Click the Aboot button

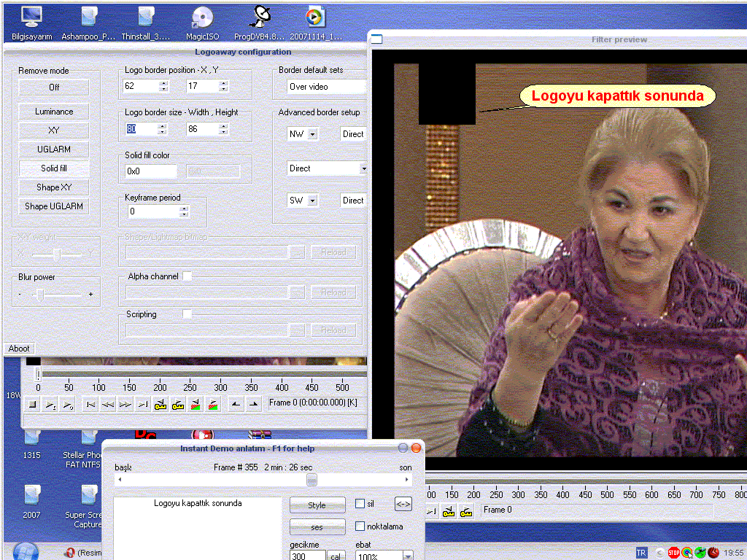click(x=19, y=349)
